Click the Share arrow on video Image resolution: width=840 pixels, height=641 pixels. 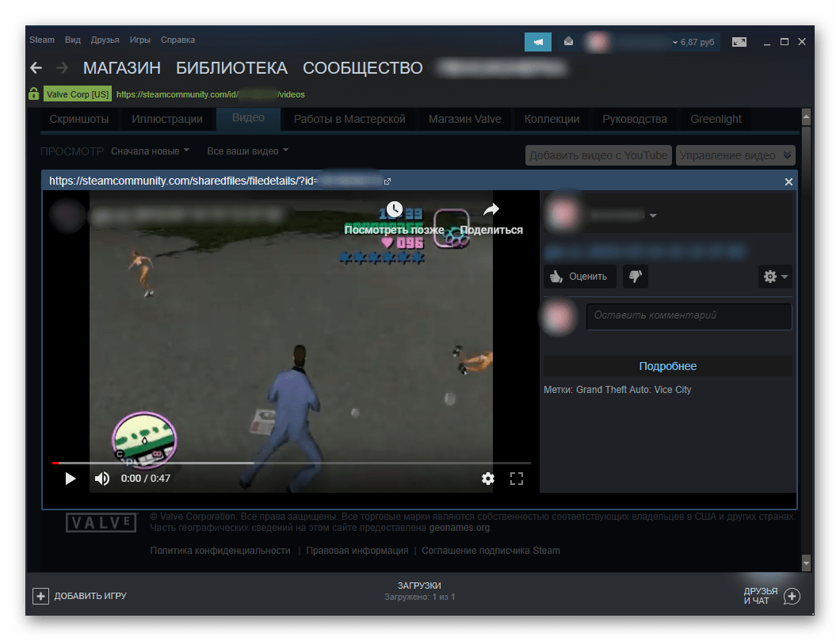pyautogui.click(x=491, y=210)
